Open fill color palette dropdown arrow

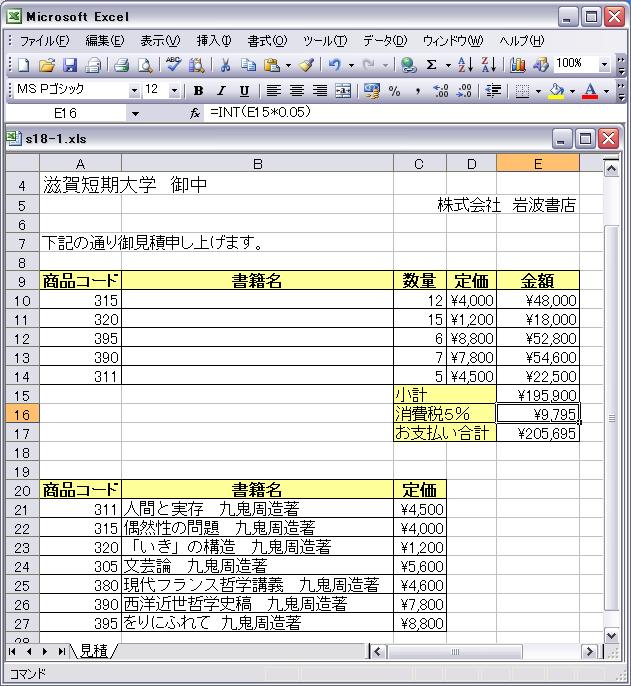coord(572,91)
